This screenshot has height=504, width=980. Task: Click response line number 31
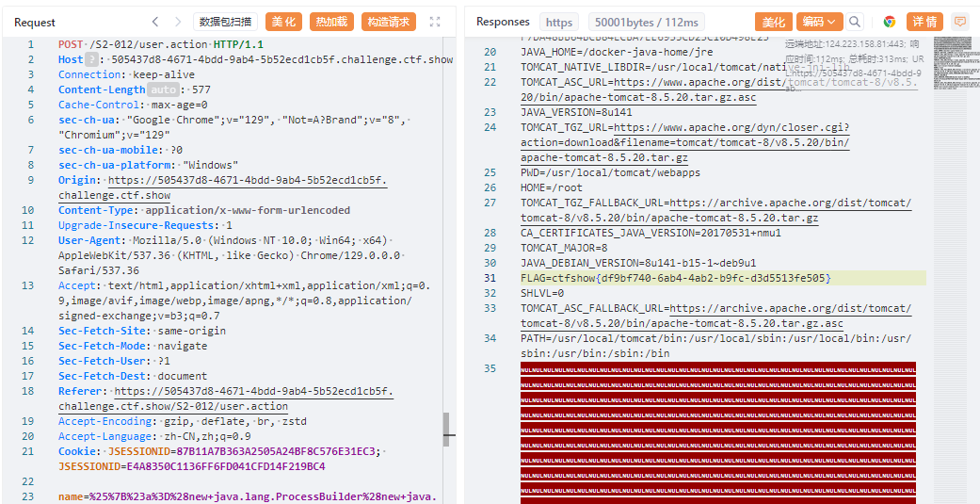tap(490, 278)
